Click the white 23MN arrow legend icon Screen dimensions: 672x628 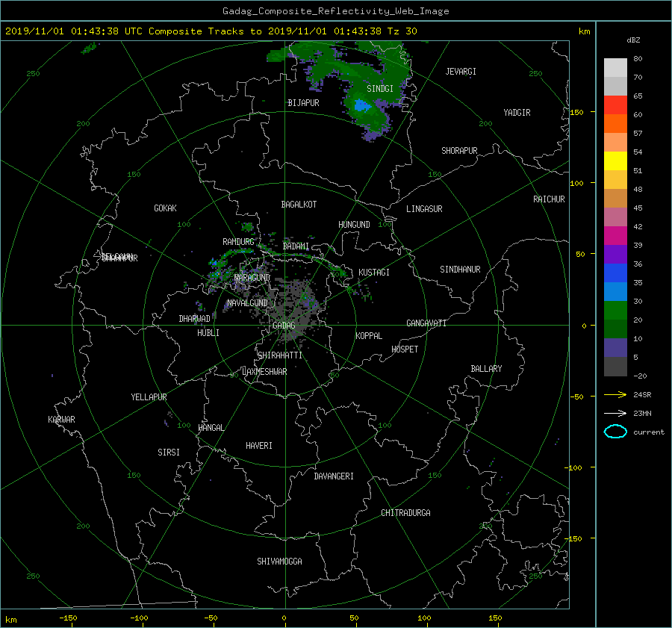tap(615, 413)
